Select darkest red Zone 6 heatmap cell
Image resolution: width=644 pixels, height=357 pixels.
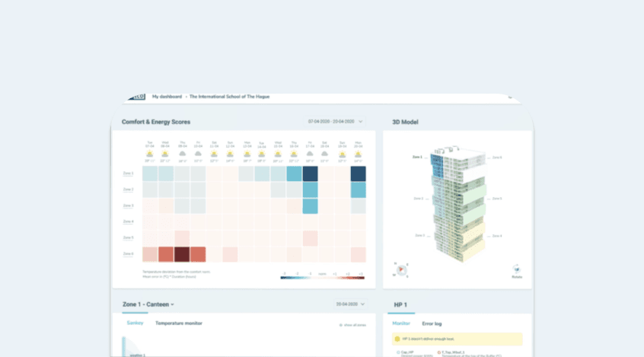182,253
